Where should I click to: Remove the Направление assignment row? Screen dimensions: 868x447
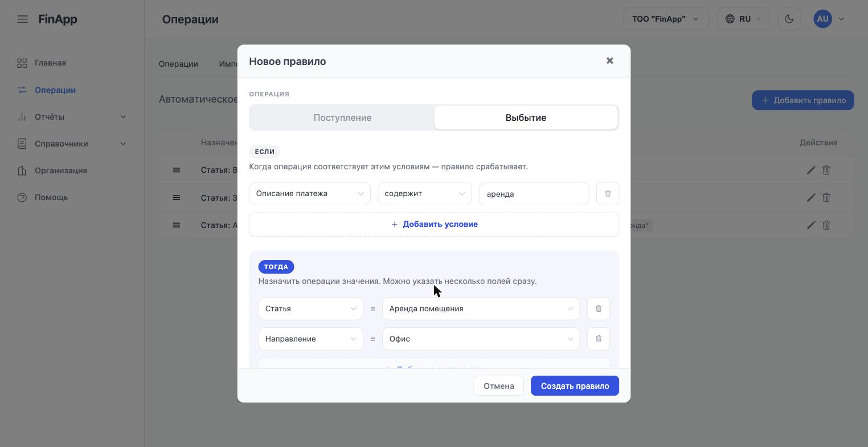pos(599,339)
